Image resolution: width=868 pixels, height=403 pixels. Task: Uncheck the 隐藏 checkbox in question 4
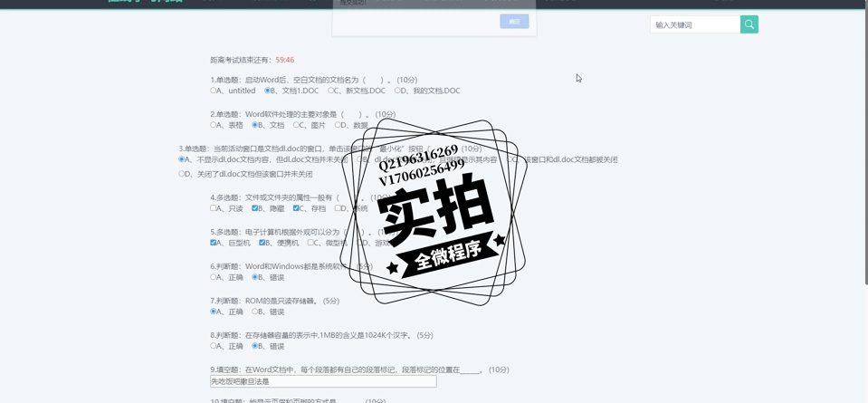255,208
